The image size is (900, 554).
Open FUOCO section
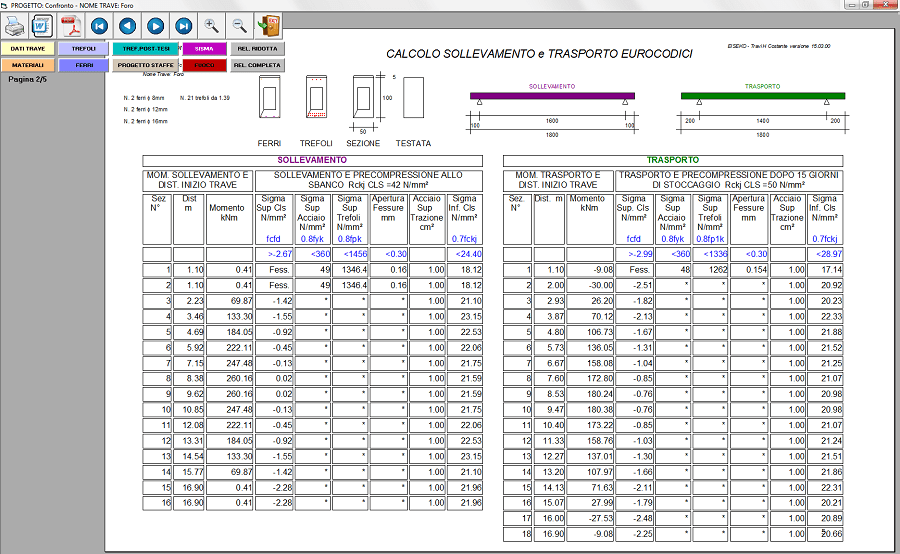tap(204, 65)
